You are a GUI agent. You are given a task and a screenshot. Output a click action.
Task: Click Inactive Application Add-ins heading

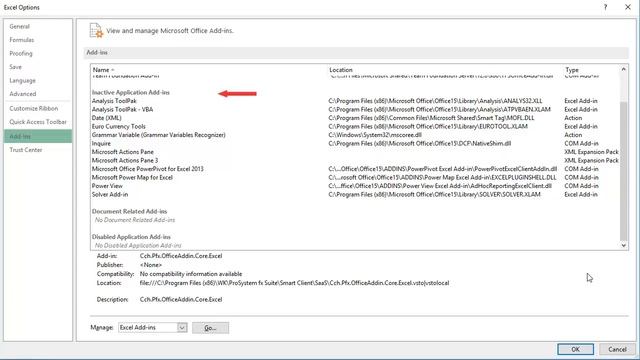pyautogui.click(x=131, y=93)
